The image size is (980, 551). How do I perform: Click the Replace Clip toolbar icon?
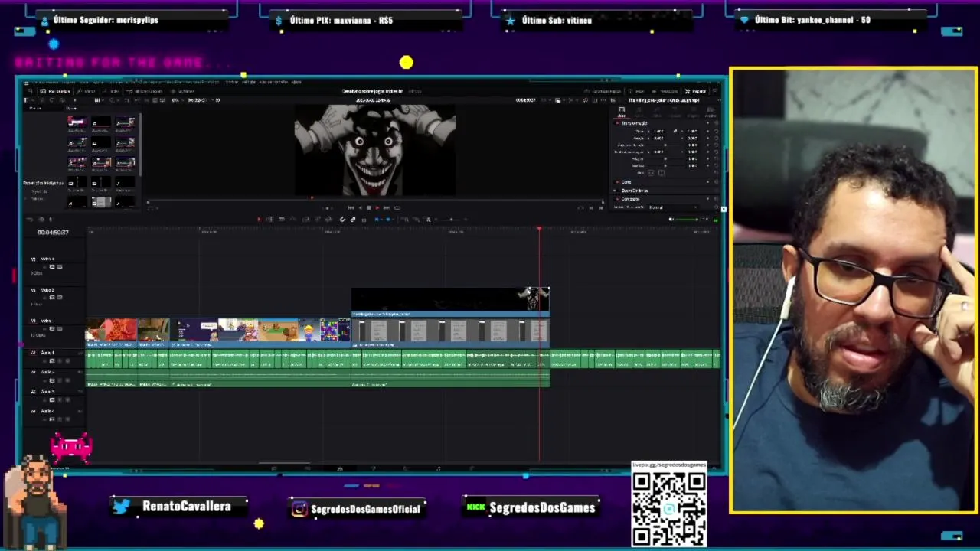point(327,220)
